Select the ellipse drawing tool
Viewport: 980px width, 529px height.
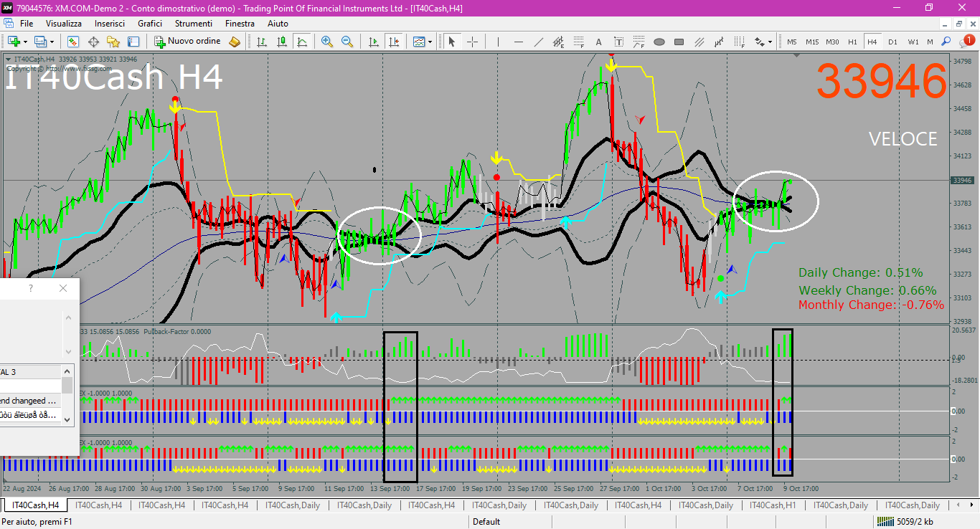coord(659,42)
